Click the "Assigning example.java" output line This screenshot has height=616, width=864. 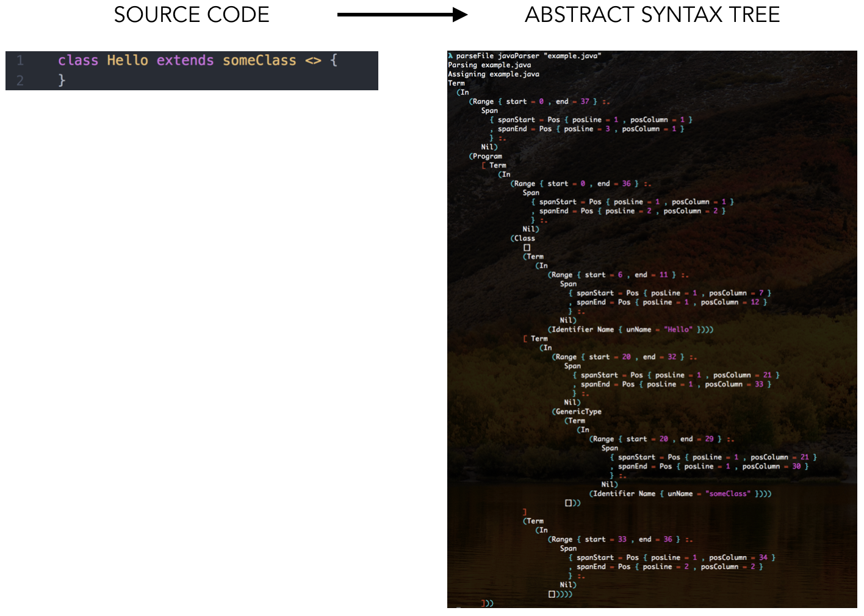pos(494,74)
